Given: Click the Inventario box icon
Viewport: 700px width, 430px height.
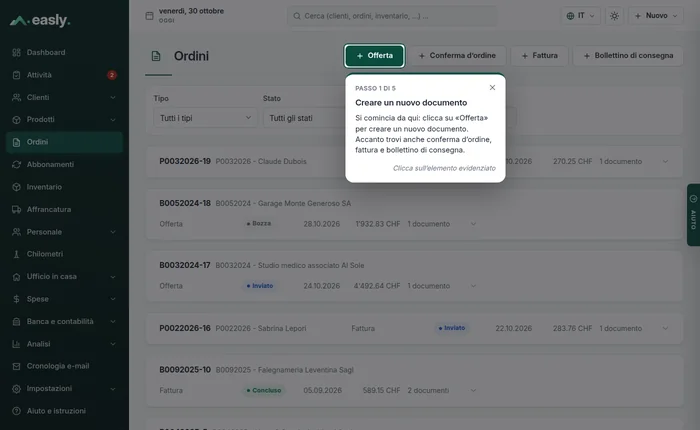Looking at the screenshot, I should pos(17,187).
